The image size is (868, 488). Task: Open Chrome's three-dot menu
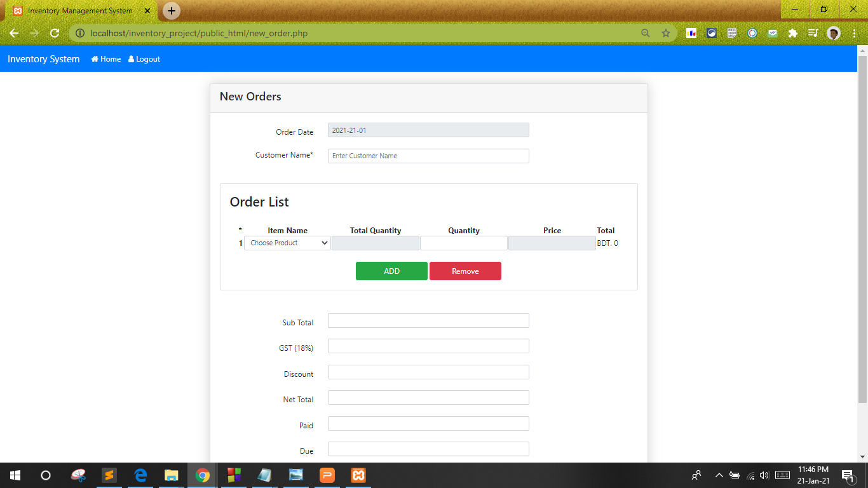click(853, 33)
